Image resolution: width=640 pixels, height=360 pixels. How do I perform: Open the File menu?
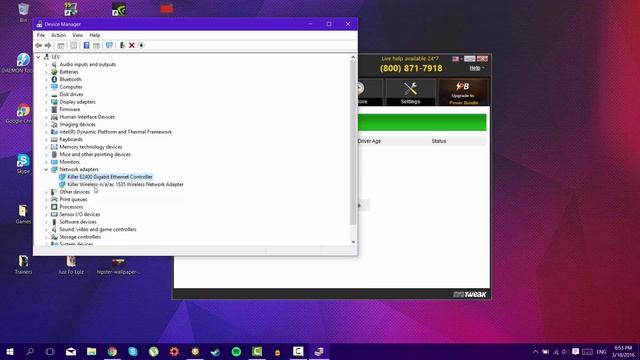pos(41,35)
